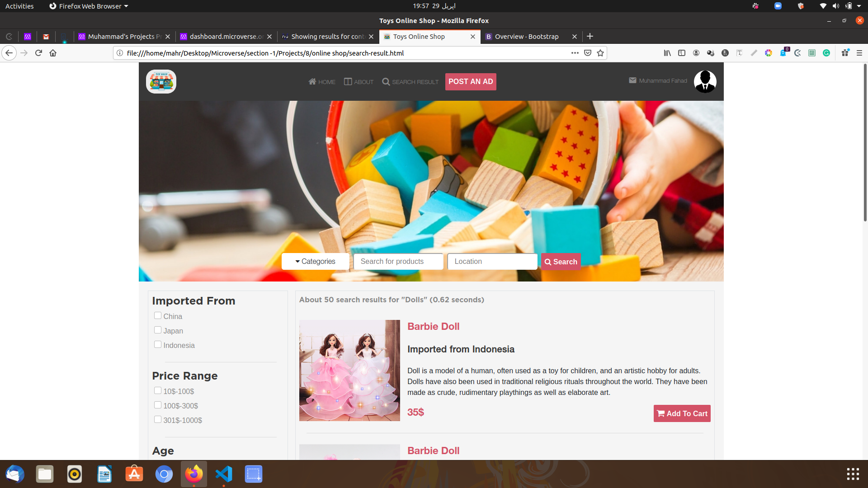Click the user profile avatar

click(x=705, y=82)
